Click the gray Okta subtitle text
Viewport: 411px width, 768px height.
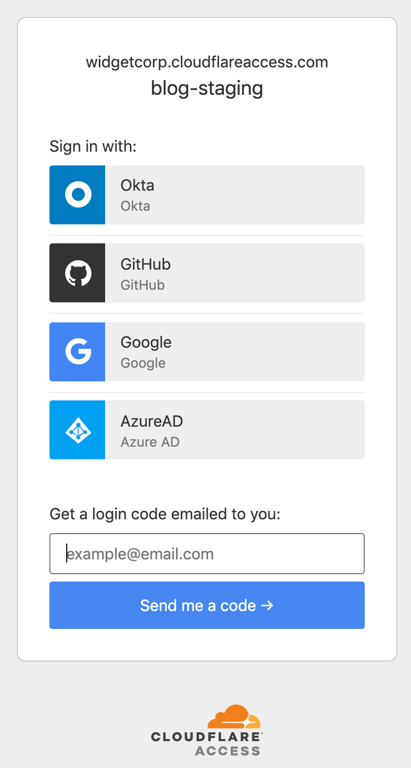click(x=135, y=206)
